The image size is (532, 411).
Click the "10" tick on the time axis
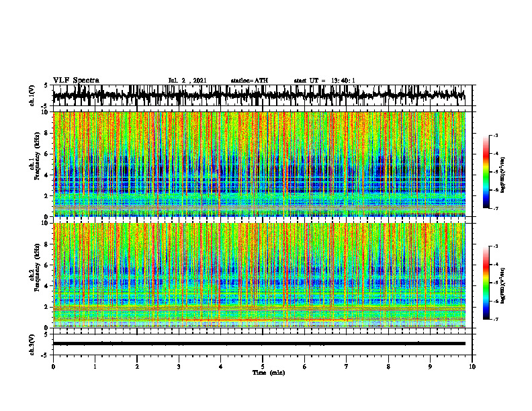click(472, 367)
